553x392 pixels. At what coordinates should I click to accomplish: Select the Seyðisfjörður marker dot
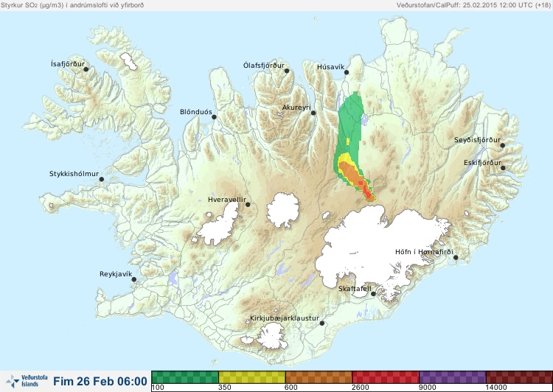(503, 145)
